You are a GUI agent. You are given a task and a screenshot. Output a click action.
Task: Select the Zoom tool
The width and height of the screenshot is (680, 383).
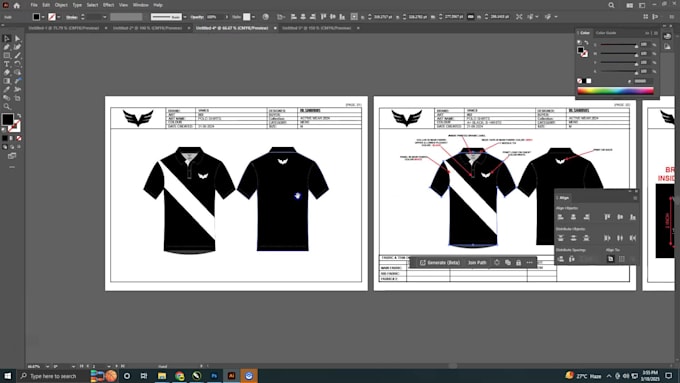click(x=7, y=107)
